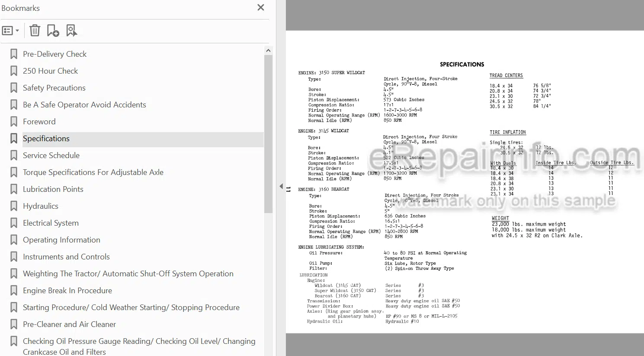Click the WEIGHT heading in the document

[x=500, y=218]
